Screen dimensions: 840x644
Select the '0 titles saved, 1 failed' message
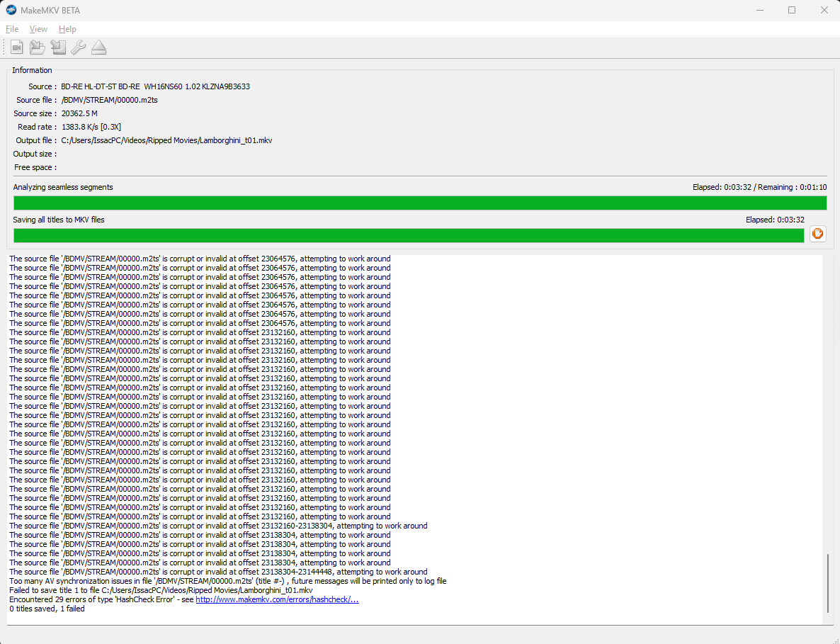click(47, 609)
